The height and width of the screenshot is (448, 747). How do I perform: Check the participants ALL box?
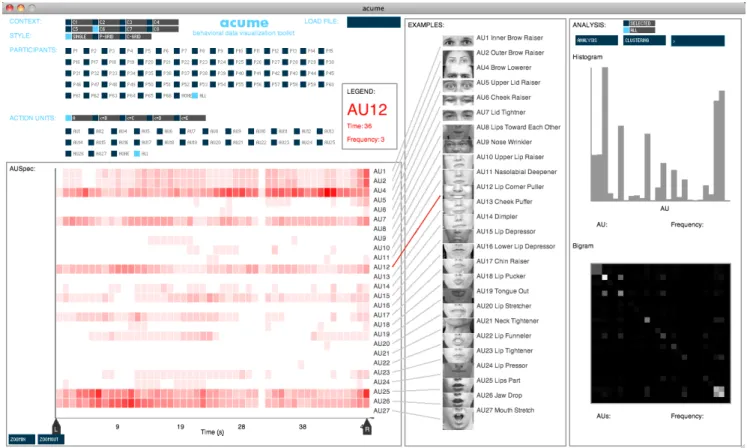[x=195, y=96]
